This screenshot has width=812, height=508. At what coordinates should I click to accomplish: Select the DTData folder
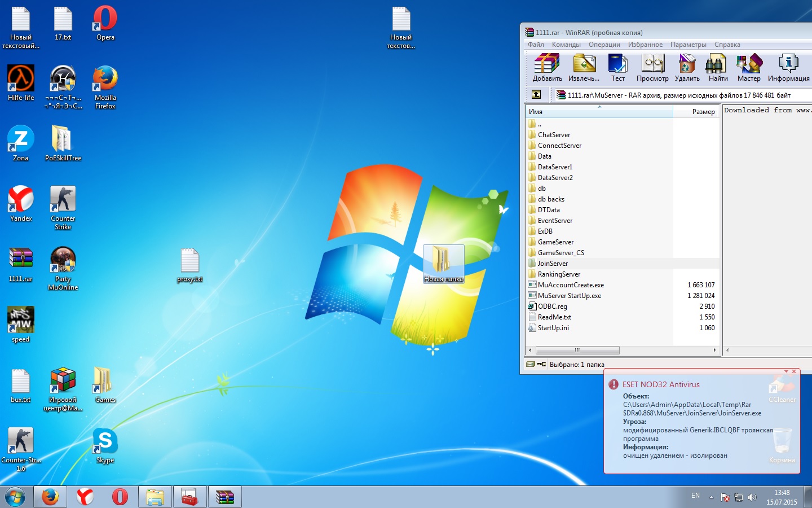coord(549,210)
